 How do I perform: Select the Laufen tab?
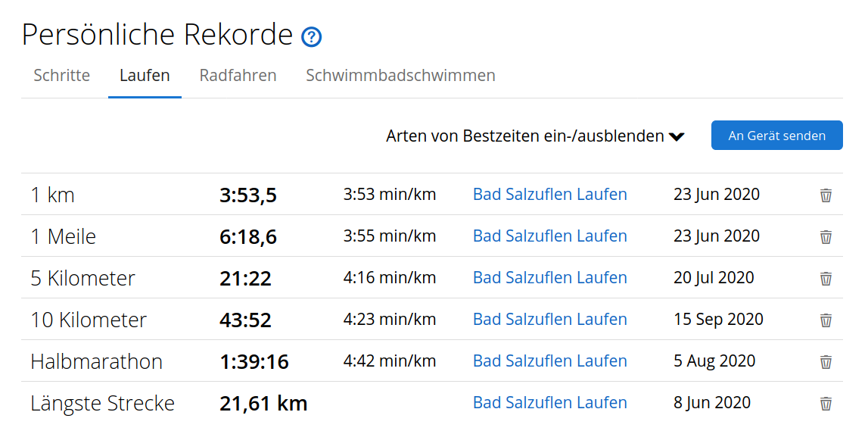(x=145, y=76)
